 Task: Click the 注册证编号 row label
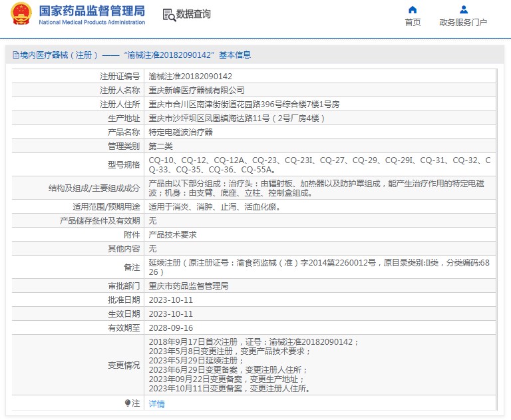(120, 77)
